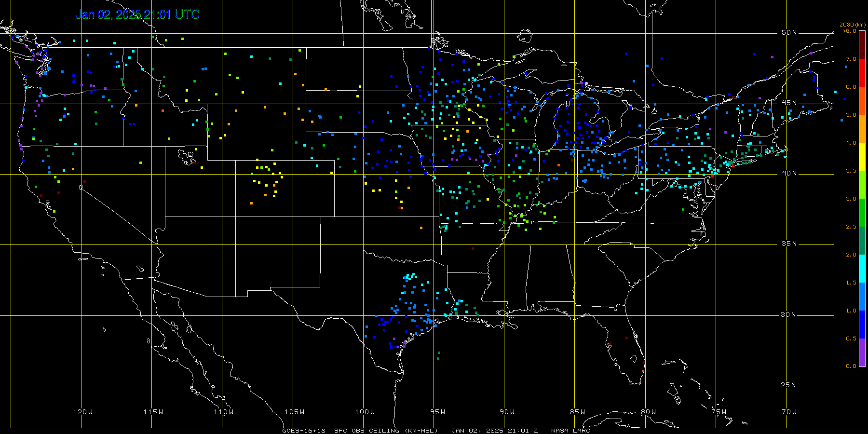
Task: Click the 120W longitude label
Action: (83, 412)
